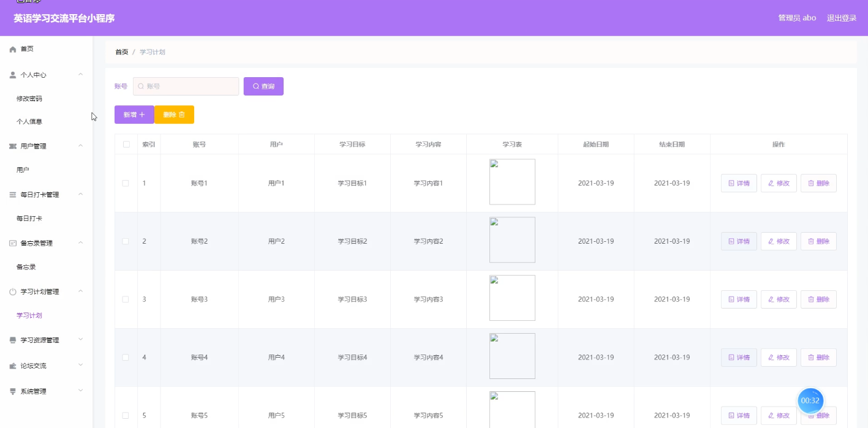Click 删除 for row 账号2
Image resolution: width=868 pixels, height=428 pixels.
tap(818, 241)
